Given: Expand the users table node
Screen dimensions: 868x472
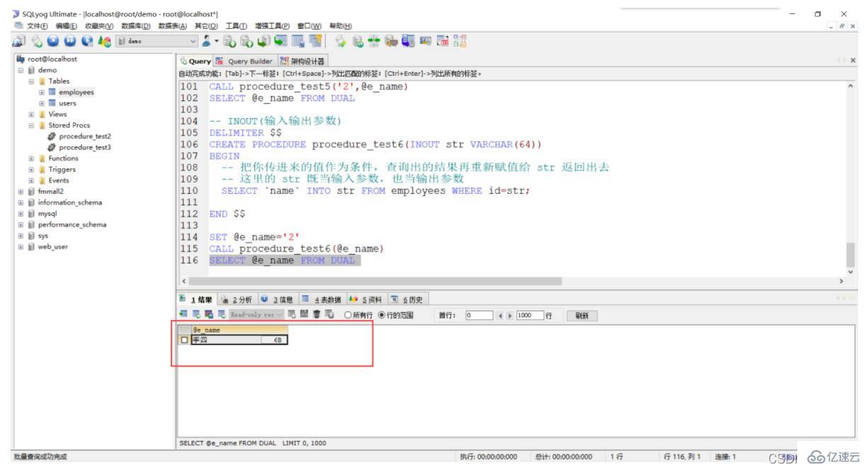Looking at the screenshot, I should [40, 103].
